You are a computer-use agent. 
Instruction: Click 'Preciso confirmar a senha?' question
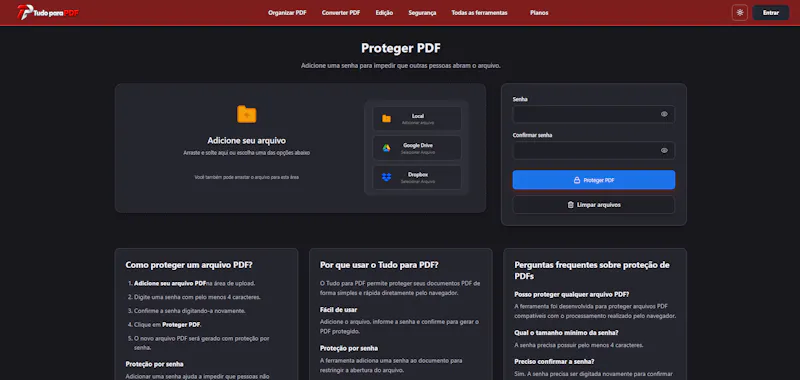tap(554, 362)
